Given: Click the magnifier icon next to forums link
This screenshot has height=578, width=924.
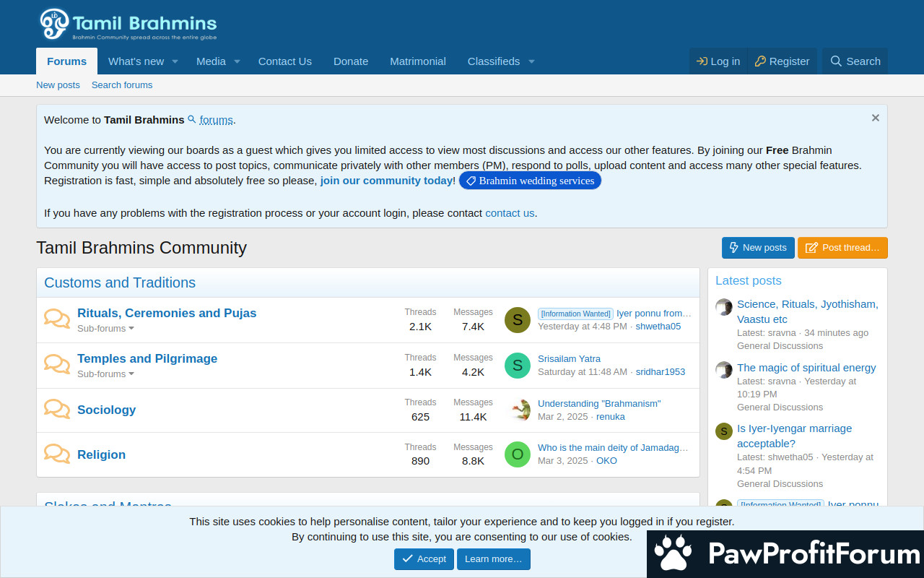Looking at the screenshot, I should (192, 119).
